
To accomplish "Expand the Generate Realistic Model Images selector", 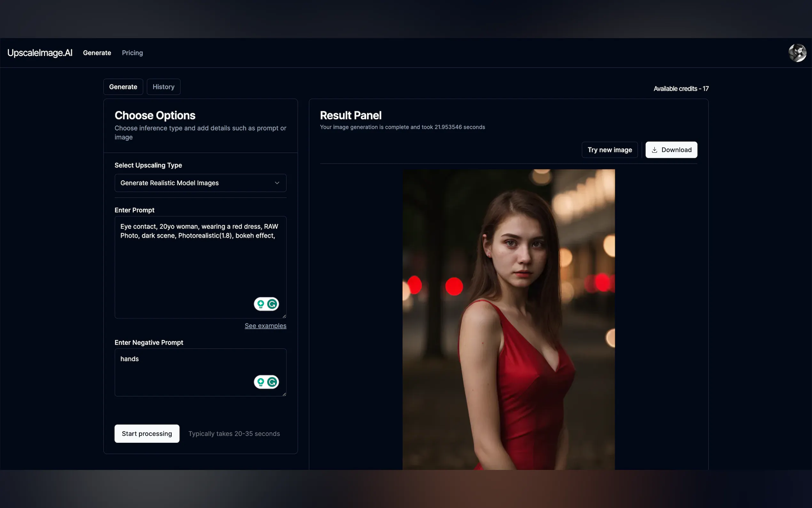I will click(x=200, y=183).
